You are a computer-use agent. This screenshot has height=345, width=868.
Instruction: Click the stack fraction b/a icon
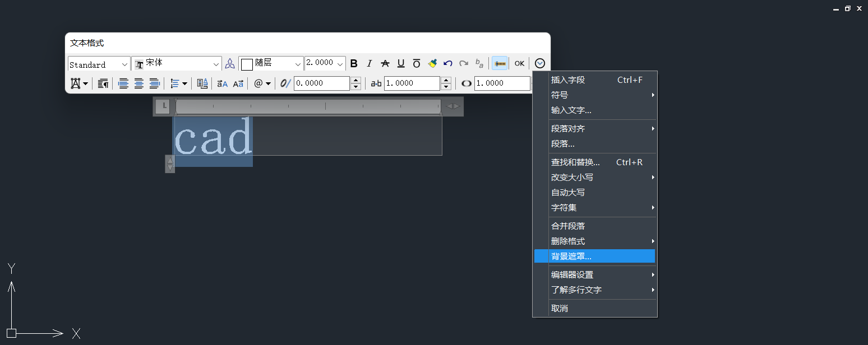coord(479,63)
